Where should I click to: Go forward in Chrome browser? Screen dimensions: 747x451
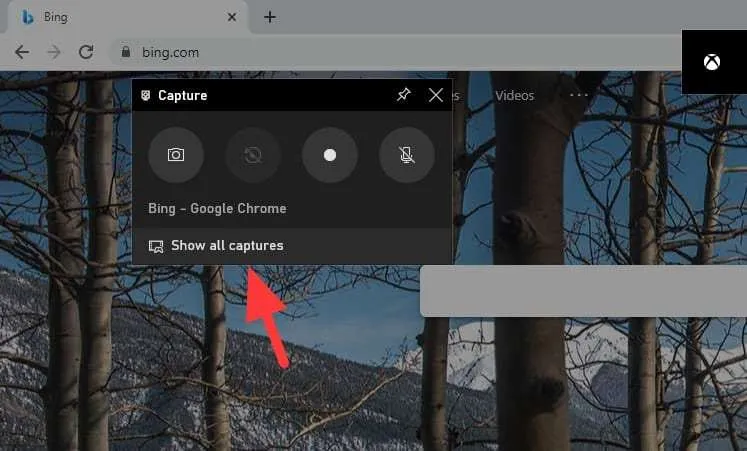point(54,52)
